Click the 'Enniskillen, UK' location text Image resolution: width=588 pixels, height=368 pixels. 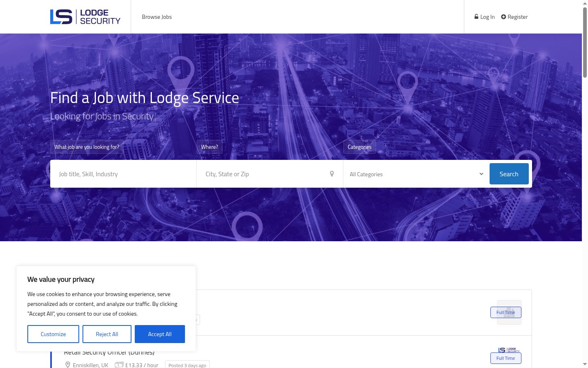tap(91, 365)
